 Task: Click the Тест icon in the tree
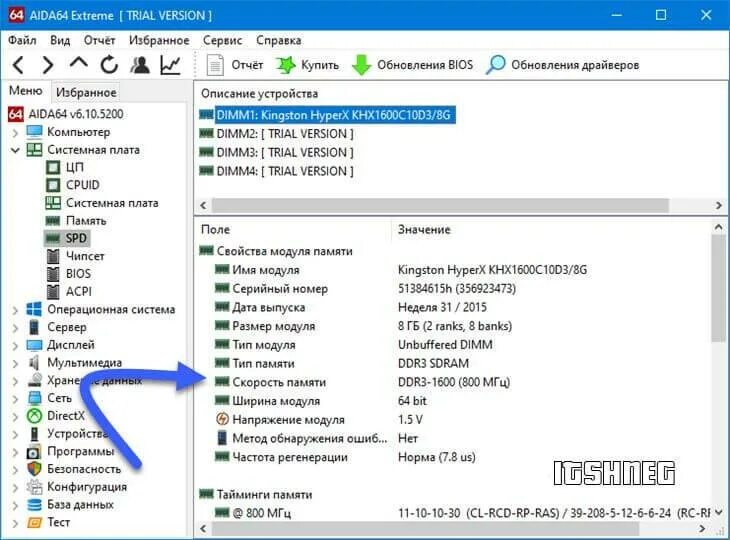click(x=34, y=522)
